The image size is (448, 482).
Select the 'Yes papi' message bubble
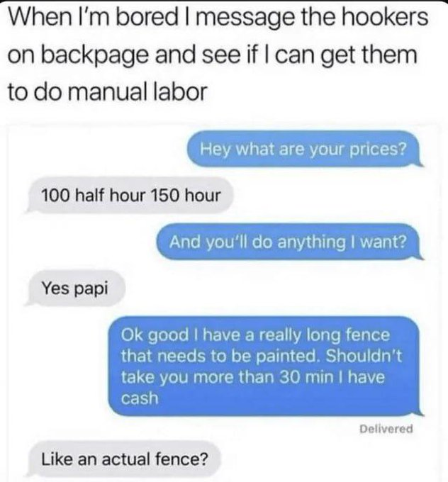tap(74, 288)
